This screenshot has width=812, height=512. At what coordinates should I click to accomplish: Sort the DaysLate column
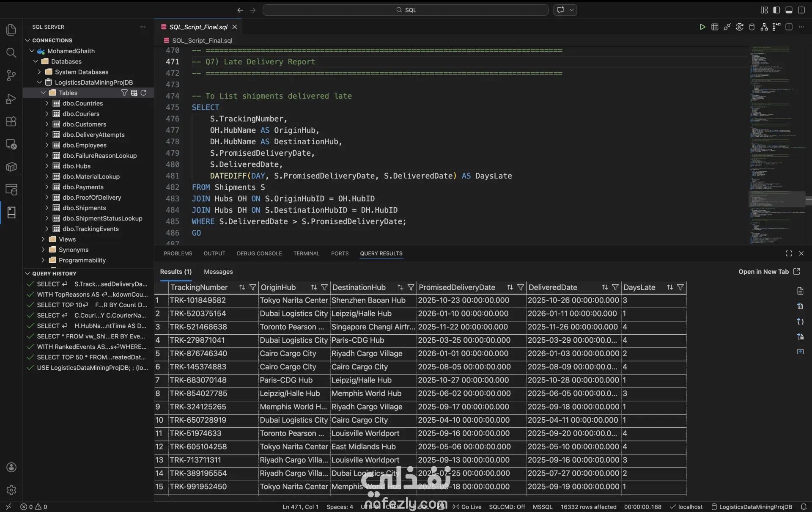tap(670, 287)
